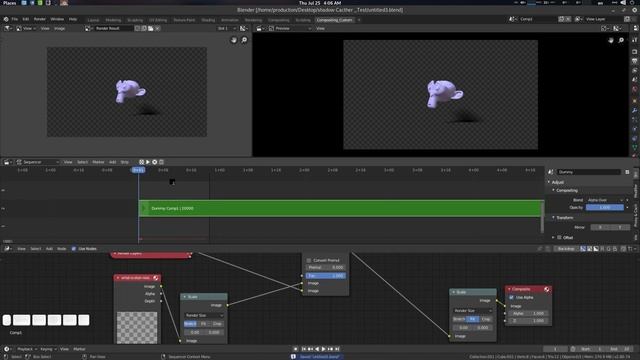This screenshot has width=640, height=360.
Task: Open the Node menu in the node editor
Action: tap(62, 249)
